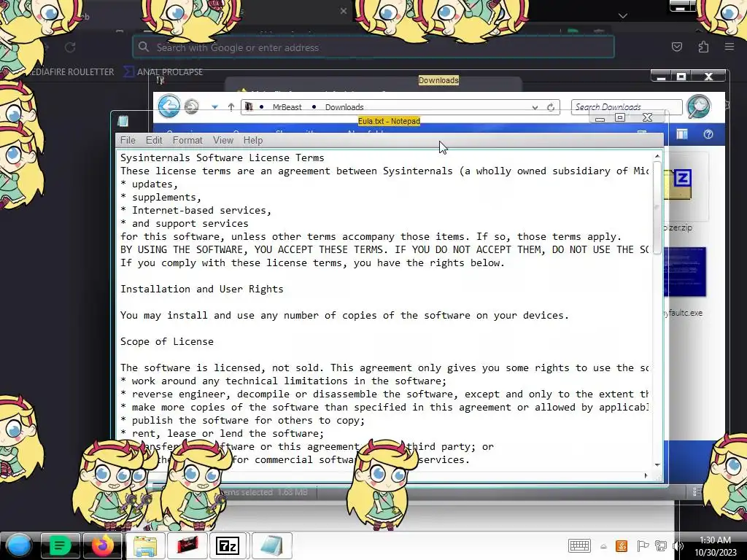Open the View menu in Notepad
Image resolution: width=747 pixels, height=560 pixels.
coord(223,140)
